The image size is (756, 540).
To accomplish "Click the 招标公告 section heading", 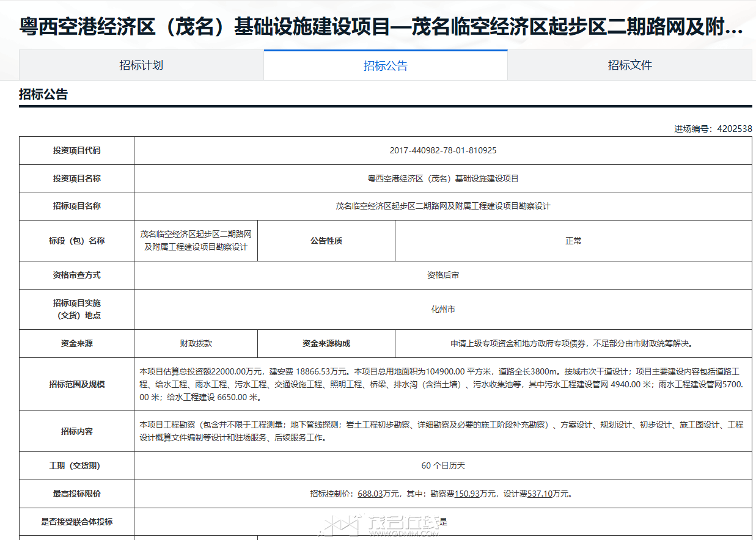I will [x=43, y=95].
